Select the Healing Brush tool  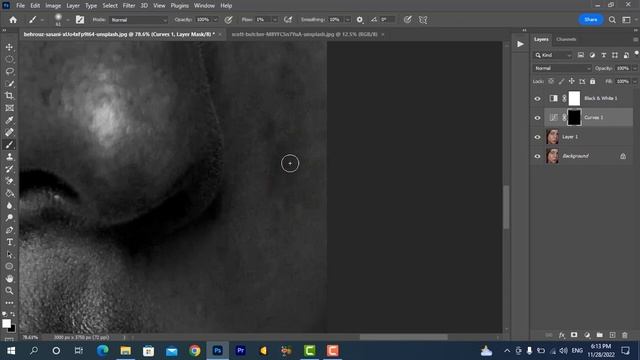pyautogui.click(x=9, y=132)
